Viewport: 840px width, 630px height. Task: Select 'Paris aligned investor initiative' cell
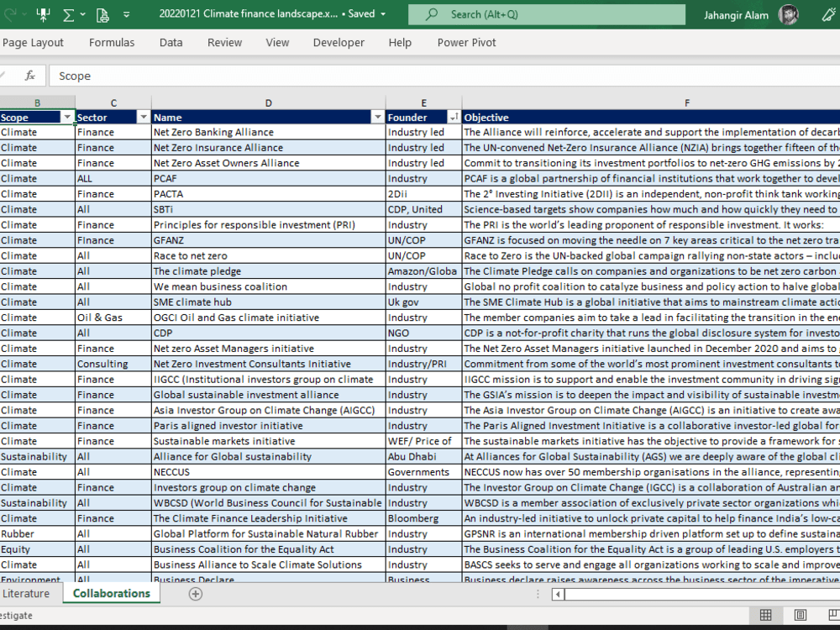(x=269, y=426)
